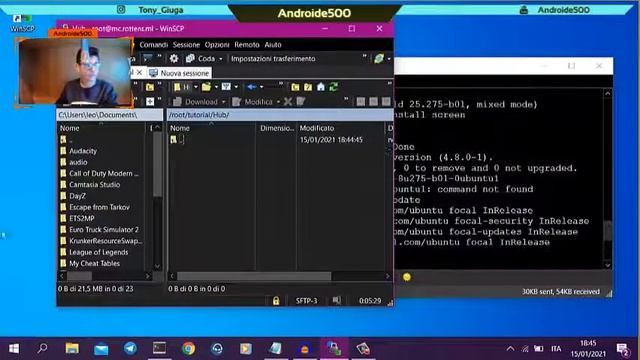Screen dimensions: 640x360
Task: Open the notification center icon
Action: (623, 349)
